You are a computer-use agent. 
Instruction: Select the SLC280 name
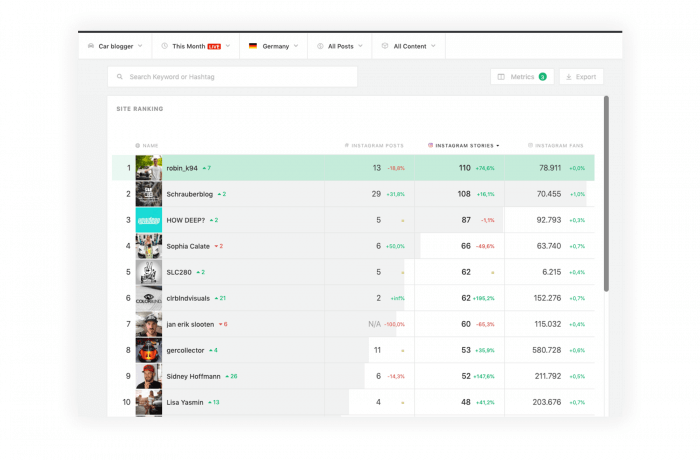[x=179, y=272]
